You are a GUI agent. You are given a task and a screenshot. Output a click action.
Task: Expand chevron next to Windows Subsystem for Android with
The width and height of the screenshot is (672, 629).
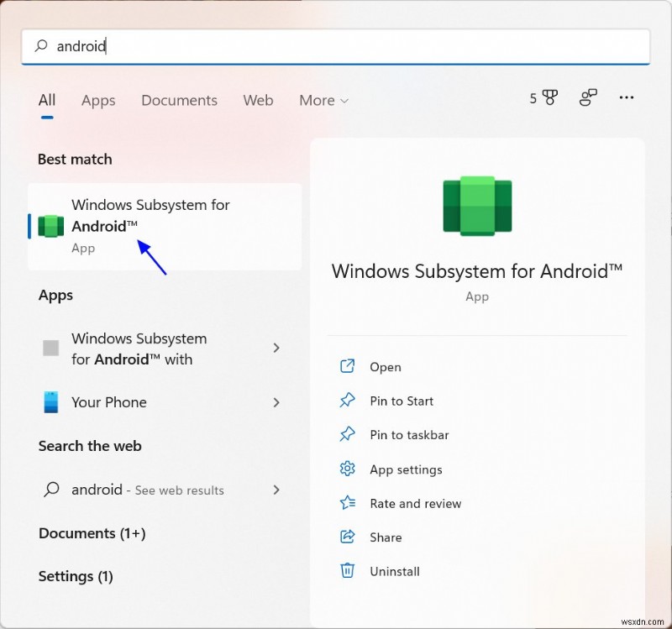coord(276,348)
